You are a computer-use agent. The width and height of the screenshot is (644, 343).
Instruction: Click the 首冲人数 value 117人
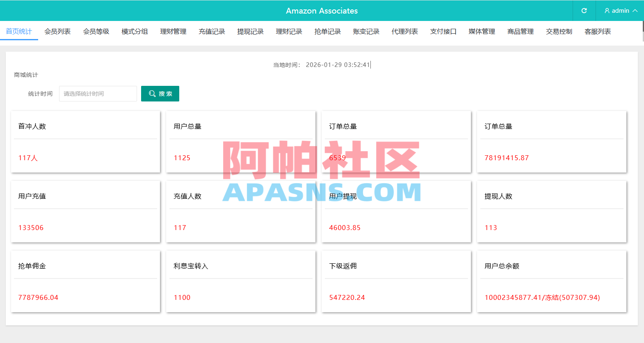coord(28,158)
